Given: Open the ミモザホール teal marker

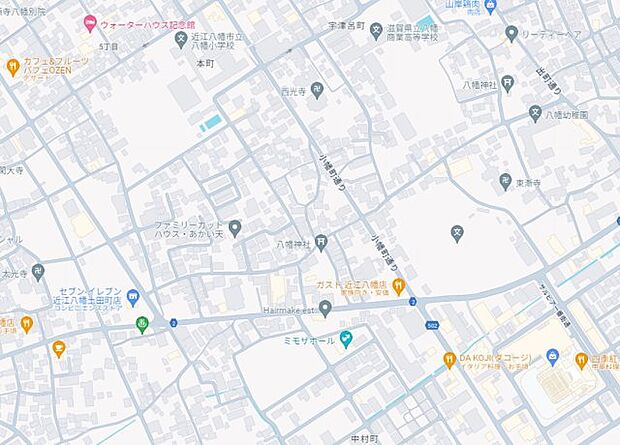Looking at the screenshot, I should [x=346, y=339].
